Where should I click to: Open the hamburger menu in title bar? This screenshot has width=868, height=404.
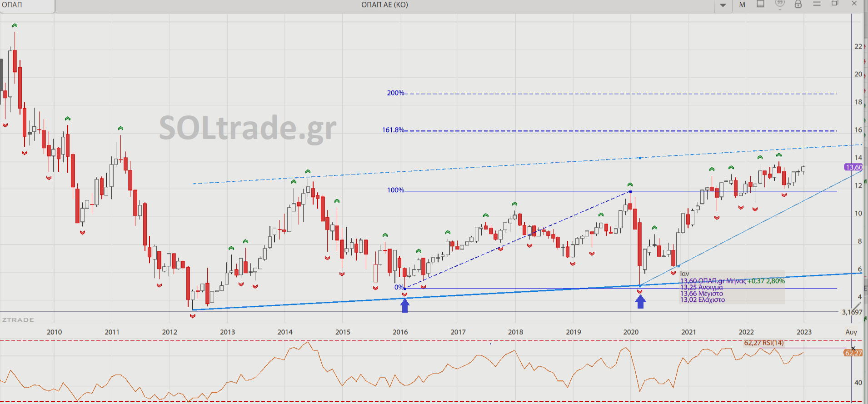[x=817, y=4]
